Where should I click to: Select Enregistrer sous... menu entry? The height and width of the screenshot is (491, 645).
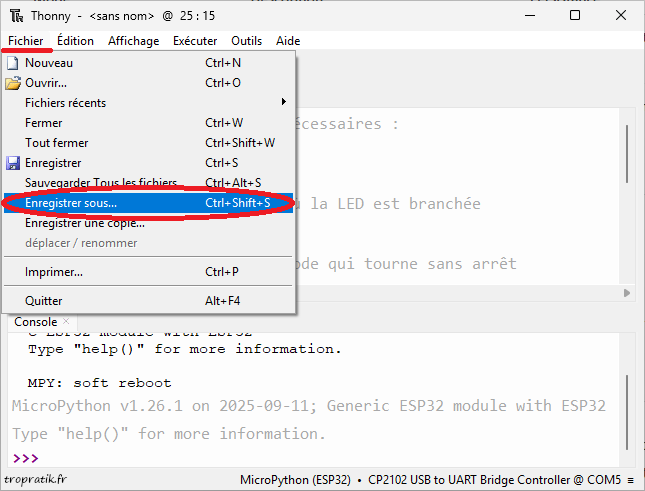pos(70,203)
